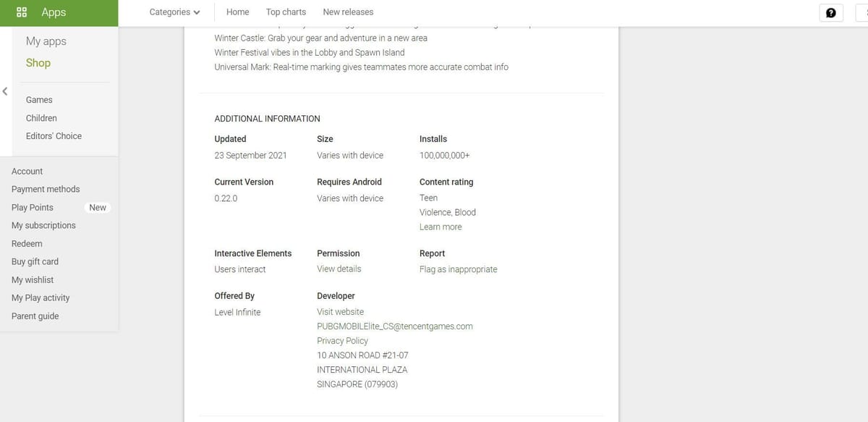Open the help question mark icon
The height and width of the screenshot is (422, 868).
(830, 12)
